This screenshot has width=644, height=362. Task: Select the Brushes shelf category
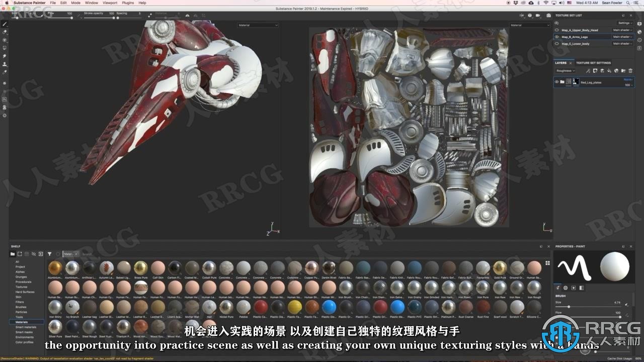(21, 307)
